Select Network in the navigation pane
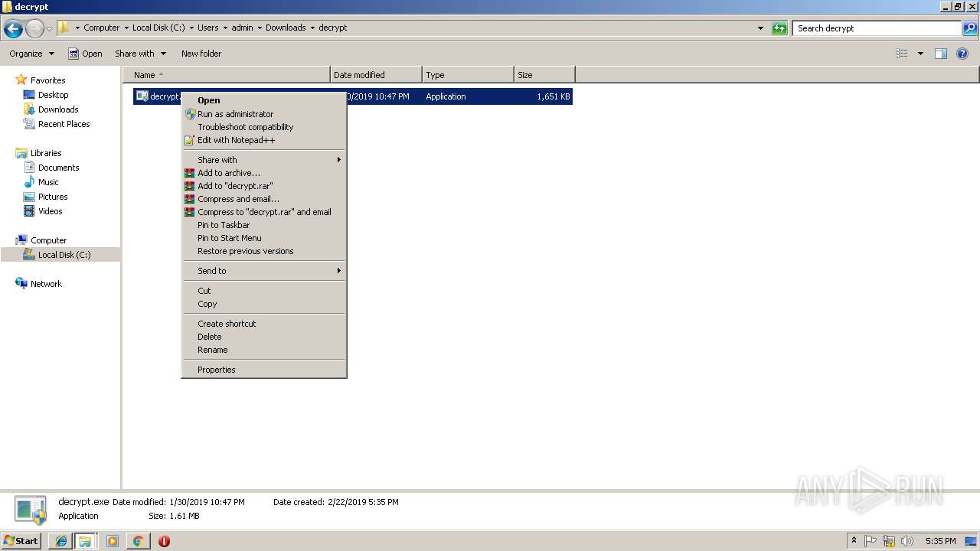The width and height of the screenshot is (980, 551). (x=46, y=284)
